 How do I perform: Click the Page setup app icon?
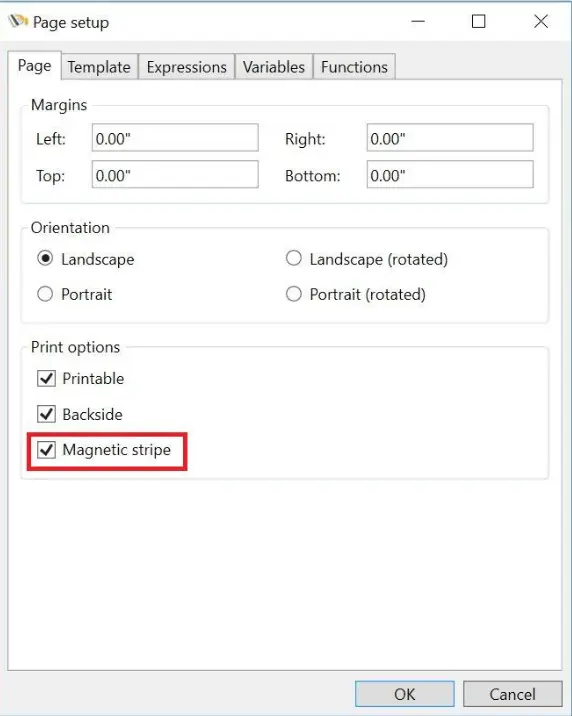18,21
